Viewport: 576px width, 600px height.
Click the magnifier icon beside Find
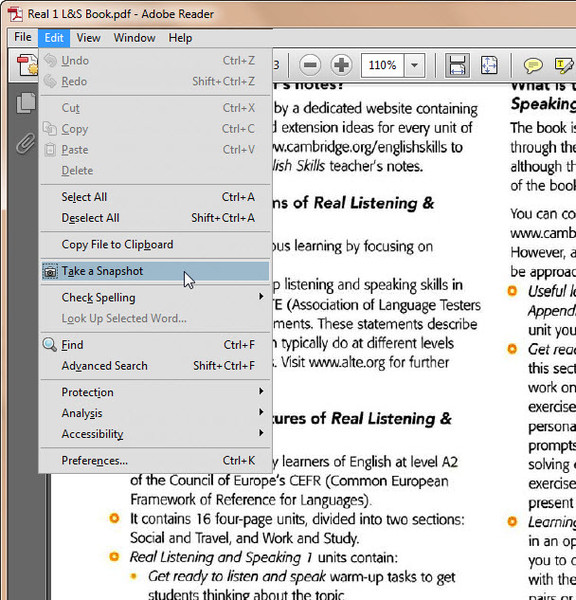click(50, 344)
